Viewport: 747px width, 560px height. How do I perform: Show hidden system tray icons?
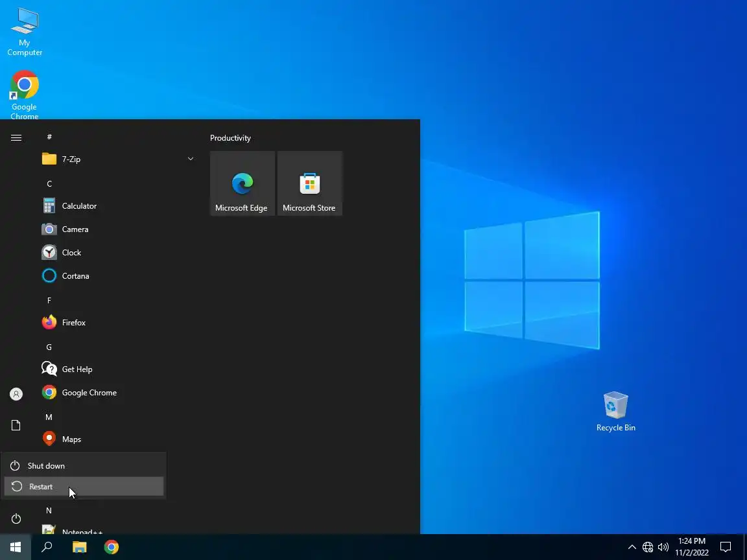(x=632, y=547)
